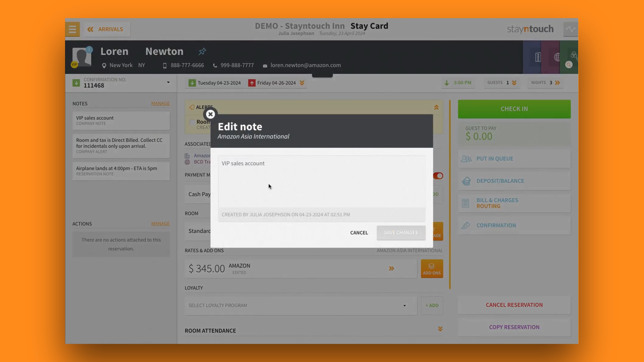This screenshot has height=362, width=644.
Task: Check the Room alert checkbox
Action: click(x=192, y=122)
